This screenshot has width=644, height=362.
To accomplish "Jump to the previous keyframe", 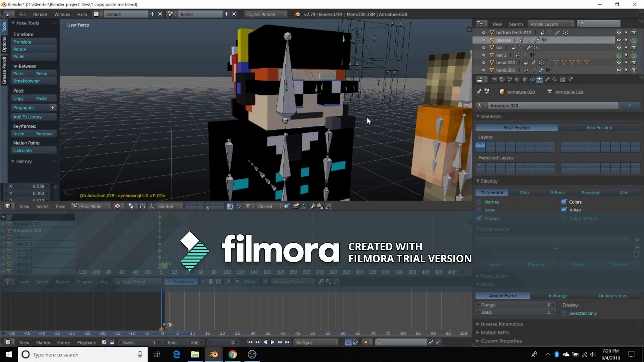I will 257,342.
